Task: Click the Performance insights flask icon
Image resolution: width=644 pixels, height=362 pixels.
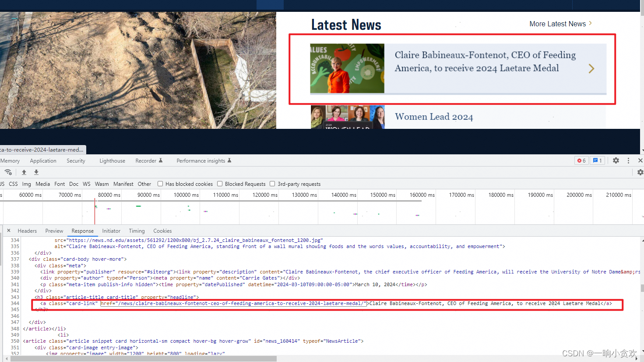Action: coord(229,160)
